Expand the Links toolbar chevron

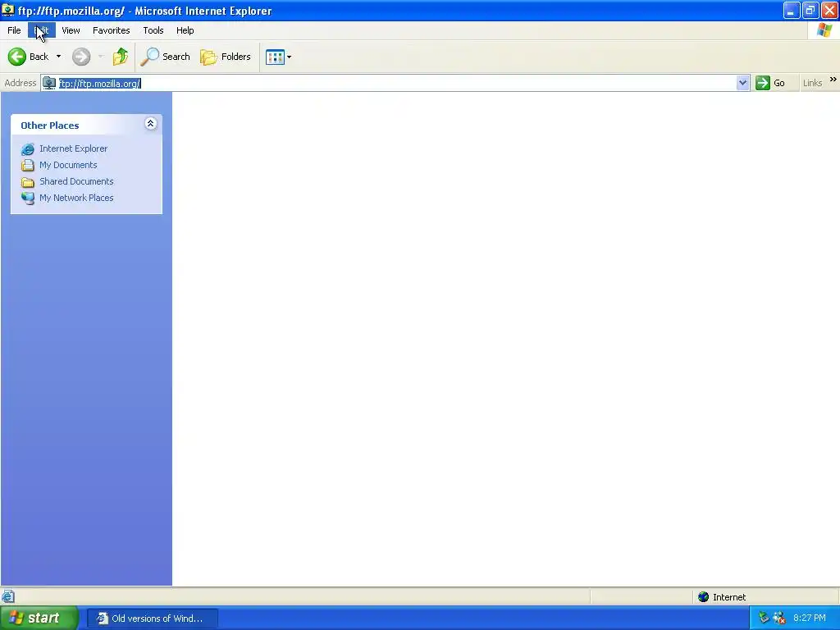pos(833,80)
